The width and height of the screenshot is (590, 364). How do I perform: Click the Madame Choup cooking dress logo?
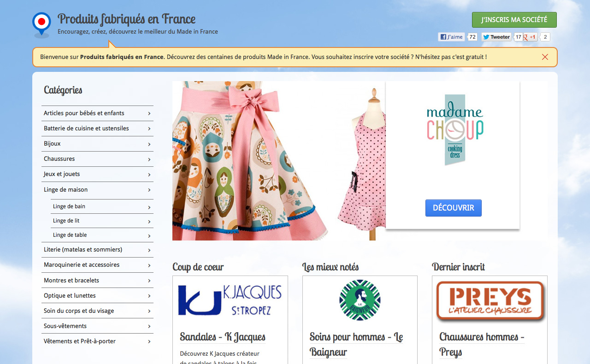pyautogui.click(x=455, y=130)
